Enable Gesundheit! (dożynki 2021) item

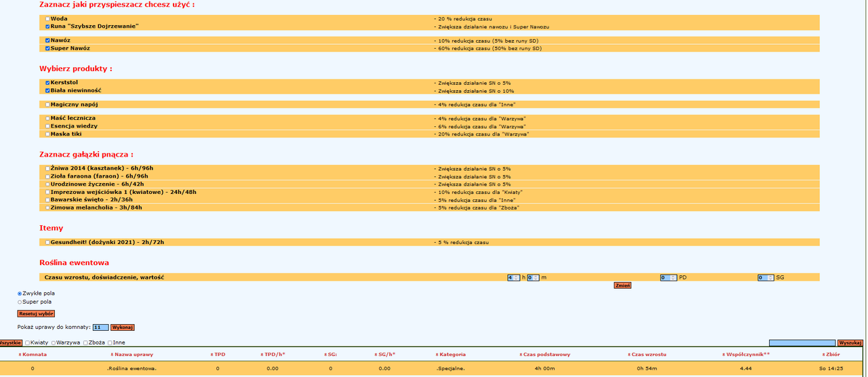tap(47, 242)
